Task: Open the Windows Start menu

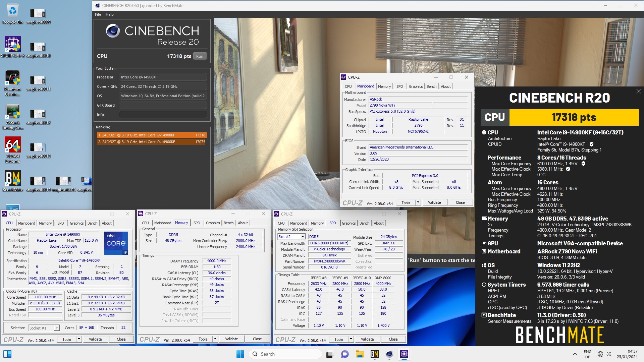Action: [240, 354]
